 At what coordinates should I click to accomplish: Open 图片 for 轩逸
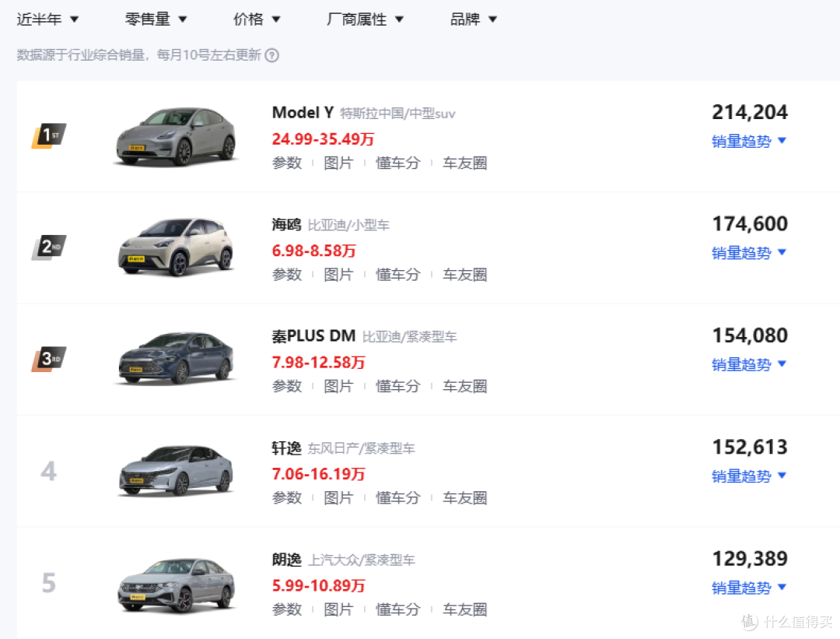[x=338, y=498]
